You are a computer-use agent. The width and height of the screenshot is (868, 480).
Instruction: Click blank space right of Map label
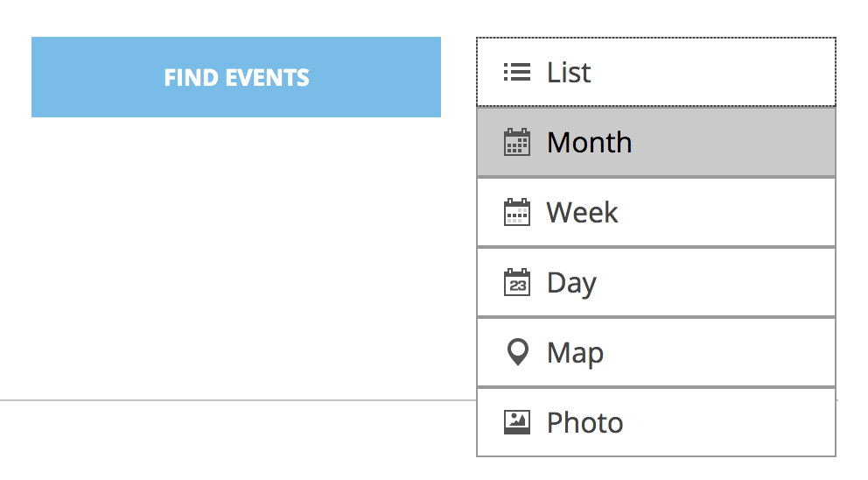tap(735, 353)
